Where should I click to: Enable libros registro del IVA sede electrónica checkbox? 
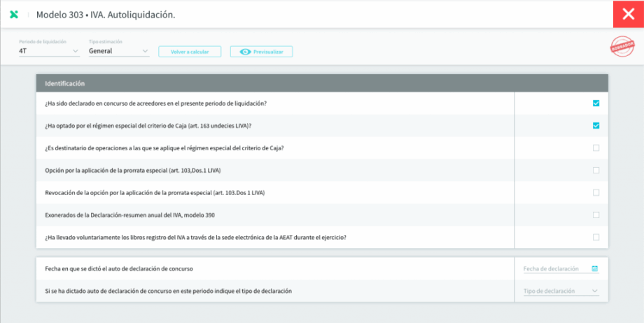[x=596, y=237]
